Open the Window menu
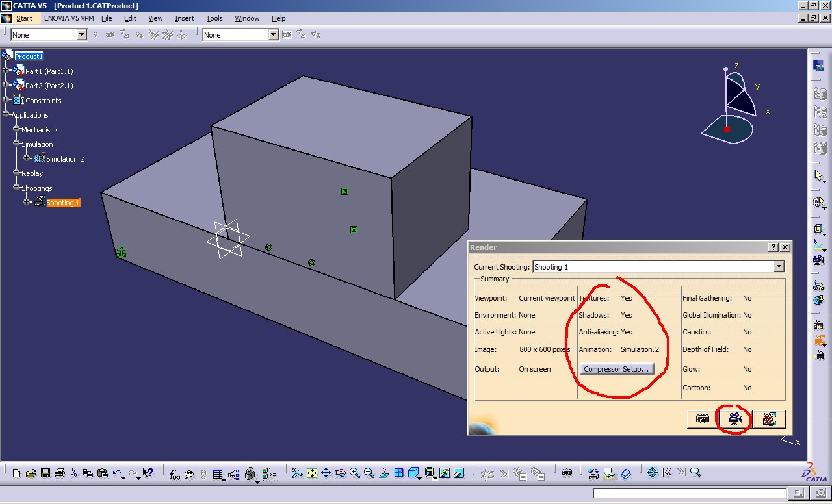 247,18
